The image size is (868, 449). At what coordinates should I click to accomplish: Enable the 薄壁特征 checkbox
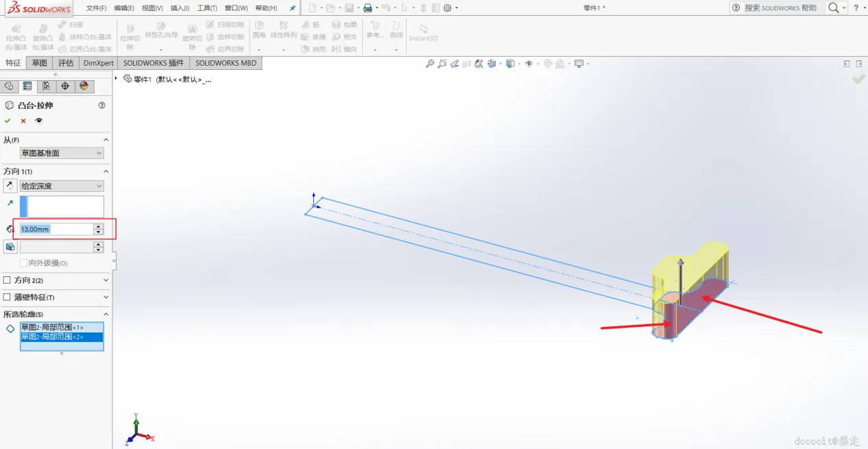pos(7,298)
